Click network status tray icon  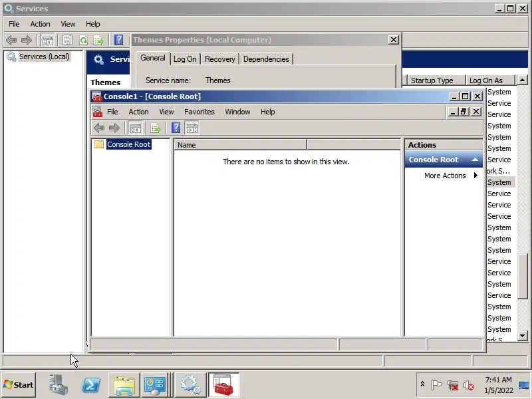pos(452,385)
